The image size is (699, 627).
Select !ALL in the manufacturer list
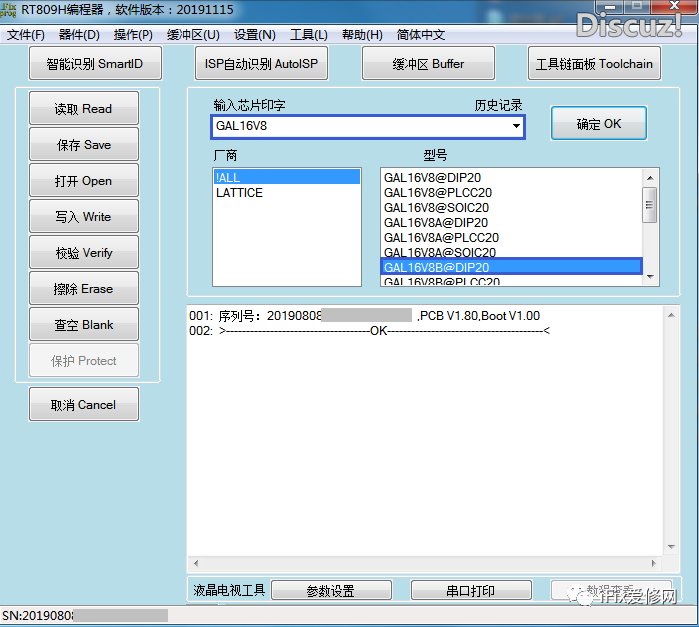(x=286, y=177)
